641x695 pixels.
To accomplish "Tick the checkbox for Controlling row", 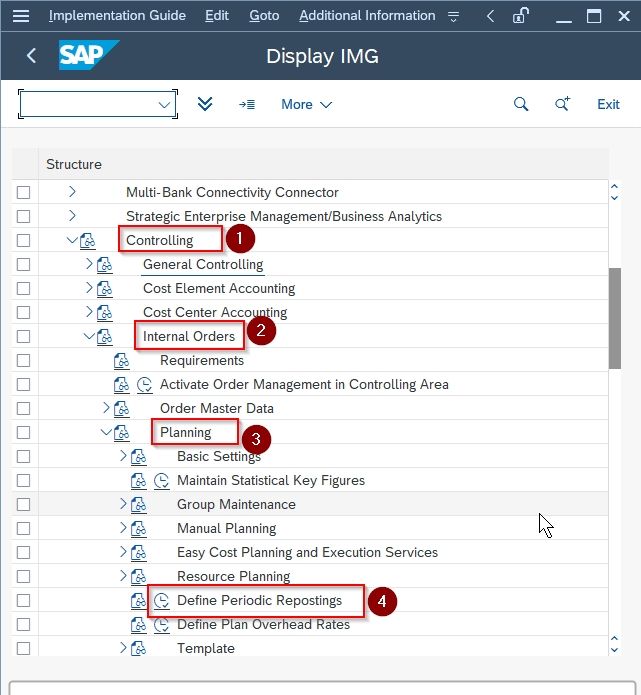I will 23,241.
